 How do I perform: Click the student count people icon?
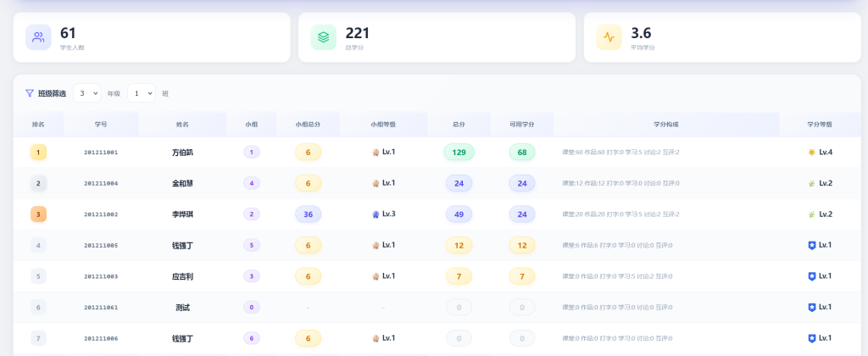[x=38, y=37]
